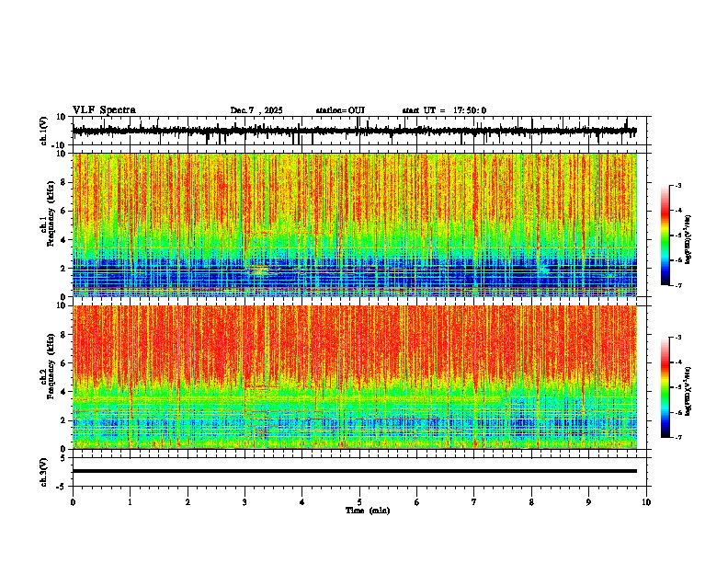Viewport: 728px width, 563px height.
Task: Click the "-3" label on ch.2 color bar
Action: click(677, 338)
